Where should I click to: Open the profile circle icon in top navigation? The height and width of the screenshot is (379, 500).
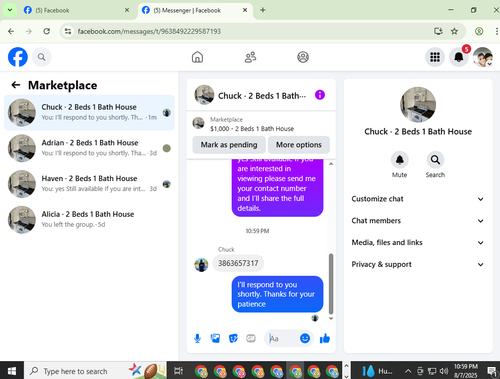point(303,57)
